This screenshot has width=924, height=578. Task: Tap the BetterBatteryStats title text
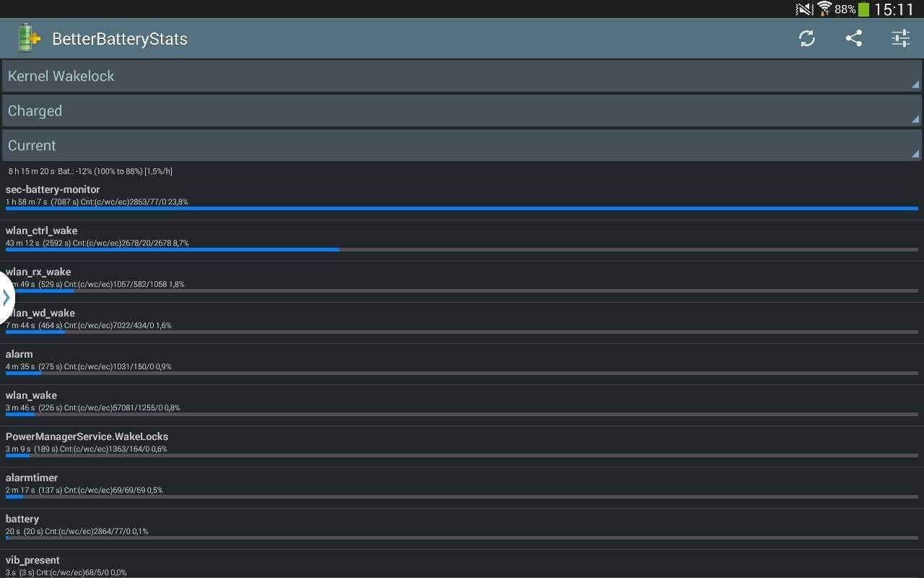[120, 39]
